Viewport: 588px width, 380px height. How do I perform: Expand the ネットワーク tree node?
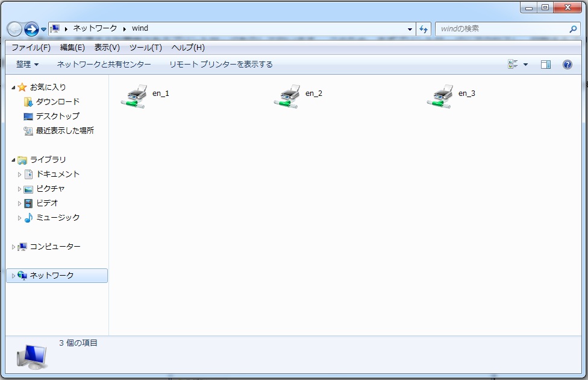[x=13, y=276]
